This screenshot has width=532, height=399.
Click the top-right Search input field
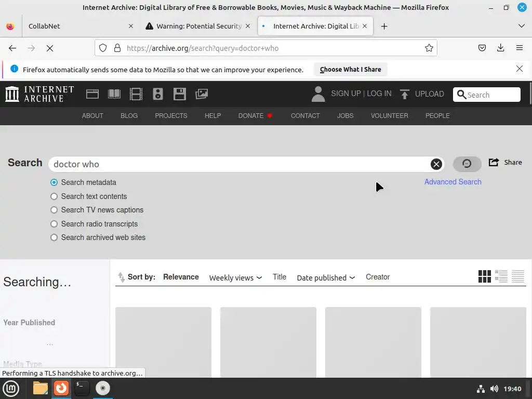click(486, 95)
